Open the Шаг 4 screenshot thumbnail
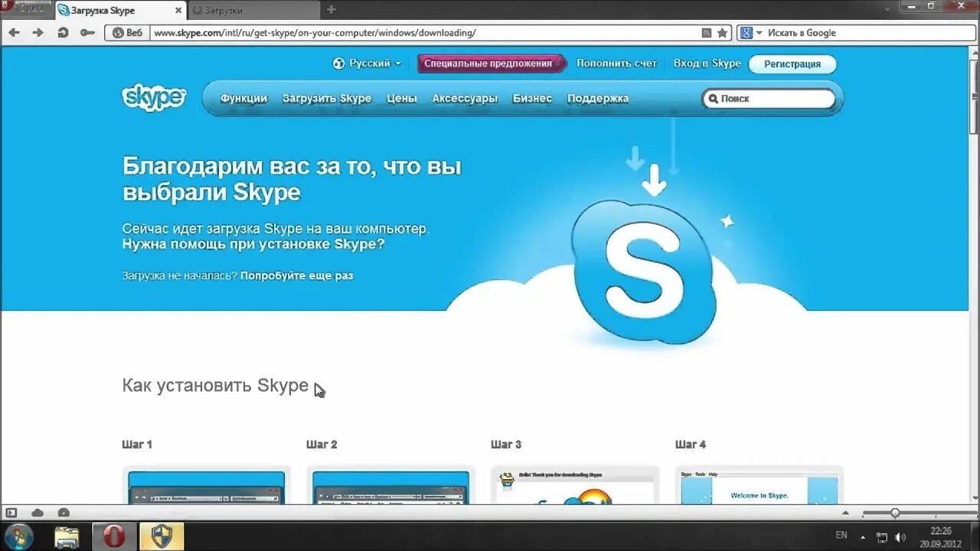 click(x=759, y=485)
